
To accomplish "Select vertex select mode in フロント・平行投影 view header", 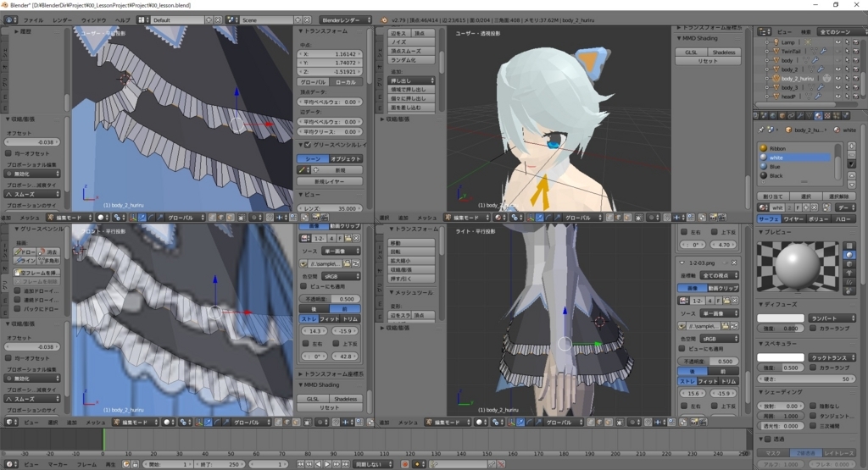I will tap(276, 422).
